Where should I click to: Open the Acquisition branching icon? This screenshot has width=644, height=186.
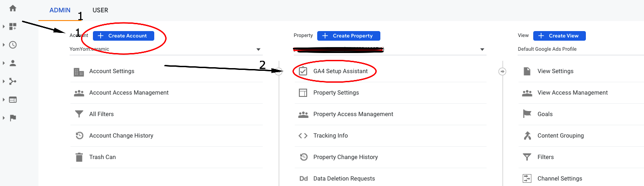tap(13, 81)
